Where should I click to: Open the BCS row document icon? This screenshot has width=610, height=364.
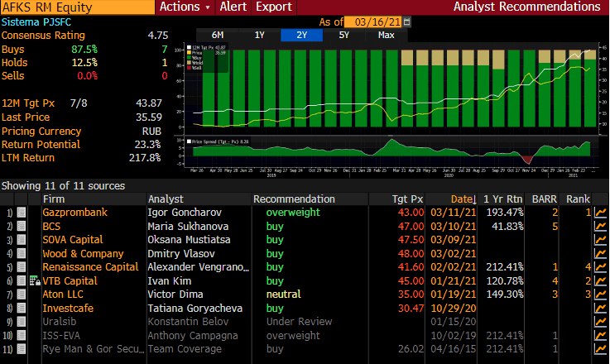tap(22, 226)
